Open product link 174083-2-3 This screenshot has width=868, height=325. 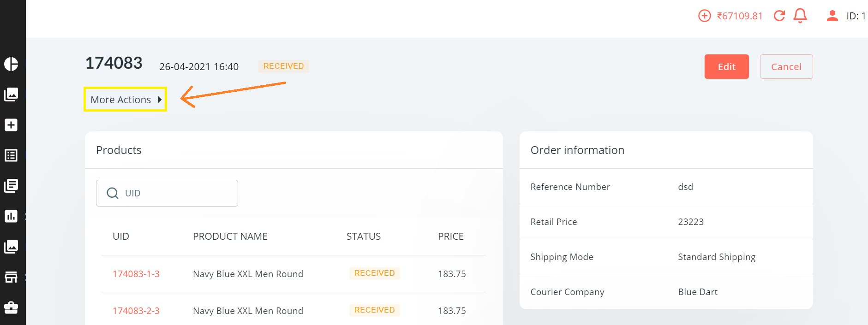point(136,311)
